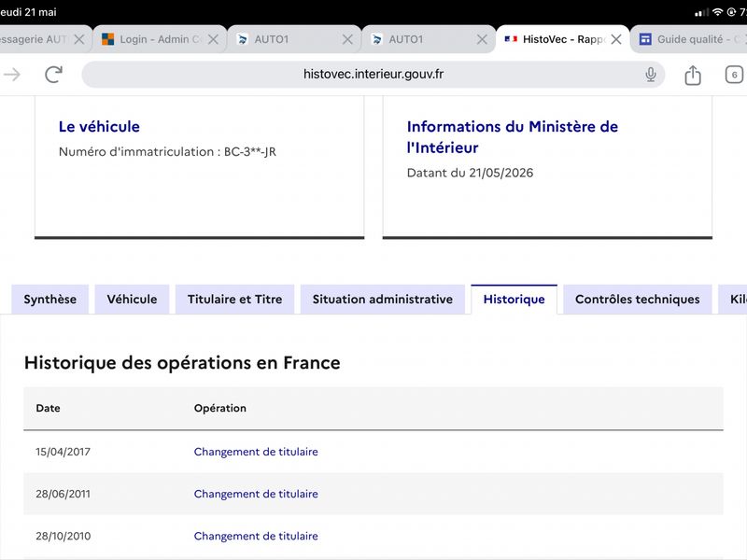Image resolution: width=747 pixels, height=560 pixels.
Task: Close the second AUTO1 tab
Action: (482, 39)
